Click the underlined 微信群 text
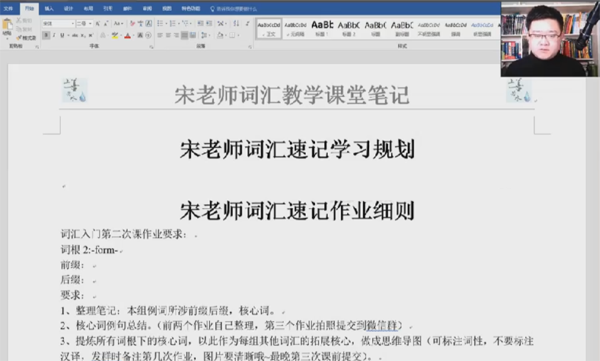Viewport: 600px width, 361px height. click(x=382, y=325)
